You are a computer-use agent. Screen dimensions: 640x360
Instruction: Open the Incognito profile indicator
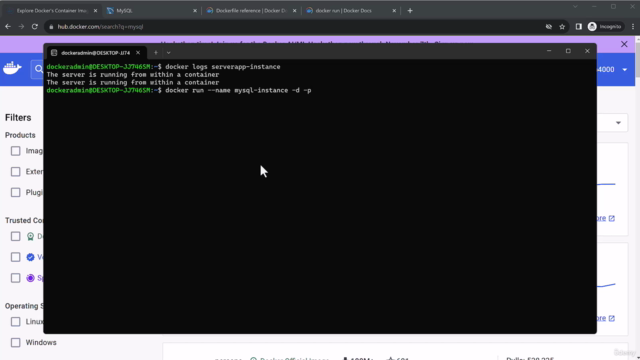pos(605,27)
